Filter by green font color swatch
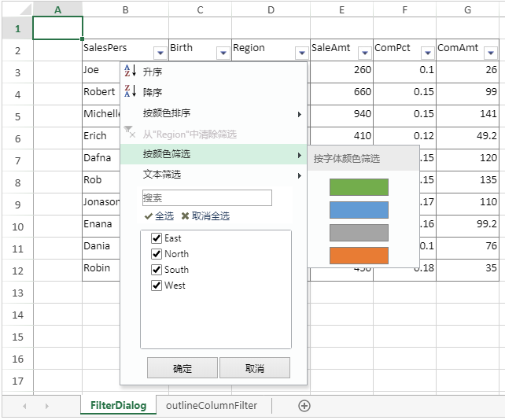Screen dimensions: 505x420 tap(359, 187)
